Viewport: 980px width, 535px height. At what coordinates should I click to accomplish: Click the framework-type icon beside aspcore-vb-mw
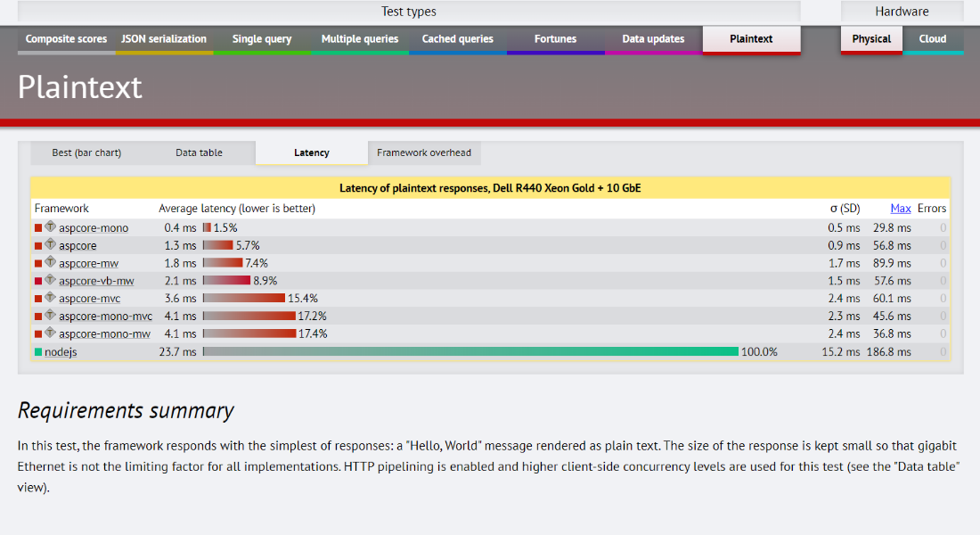coord(50,279)
